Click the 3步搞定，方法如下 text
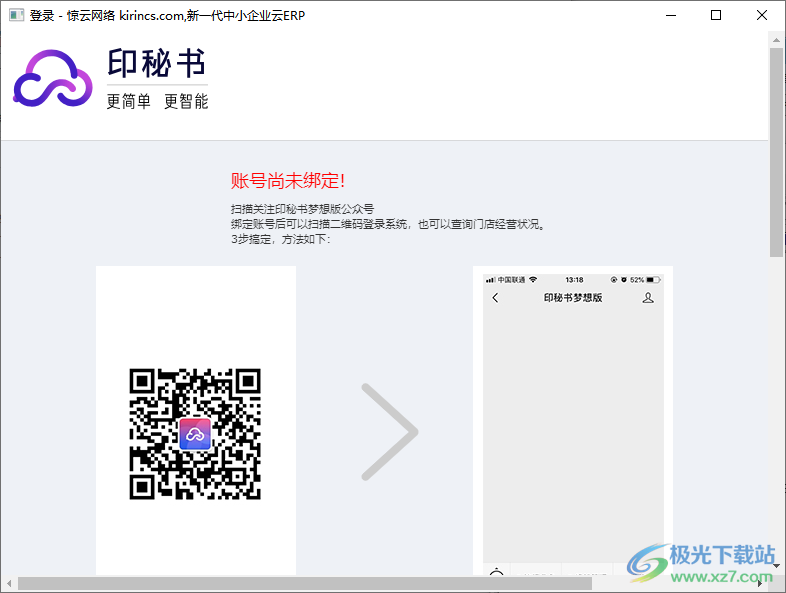Screen dimensions: 786x593 pos(281,239)
